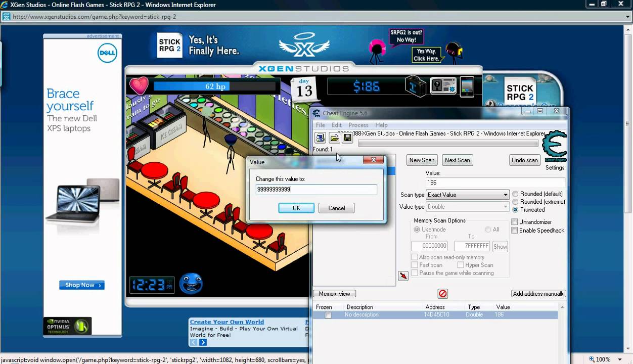Open the process list in Cheat Engine
This screenshot has width=633, height=364.
click(320, 138)
